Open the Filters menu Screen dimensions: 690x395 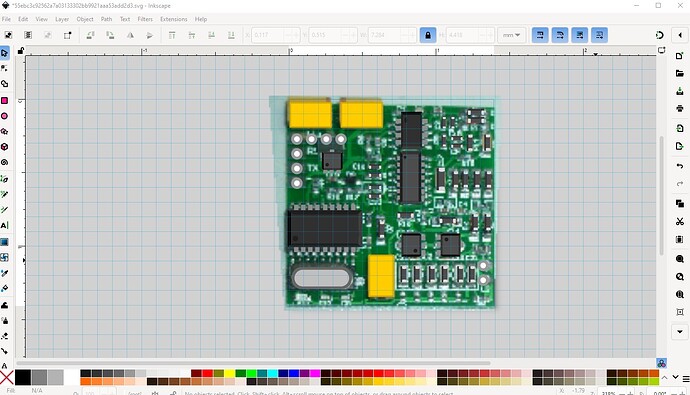145,19
